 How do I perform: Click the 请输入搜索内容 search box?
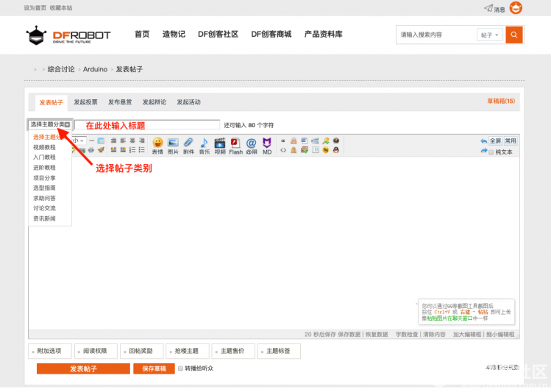(436, 35)
